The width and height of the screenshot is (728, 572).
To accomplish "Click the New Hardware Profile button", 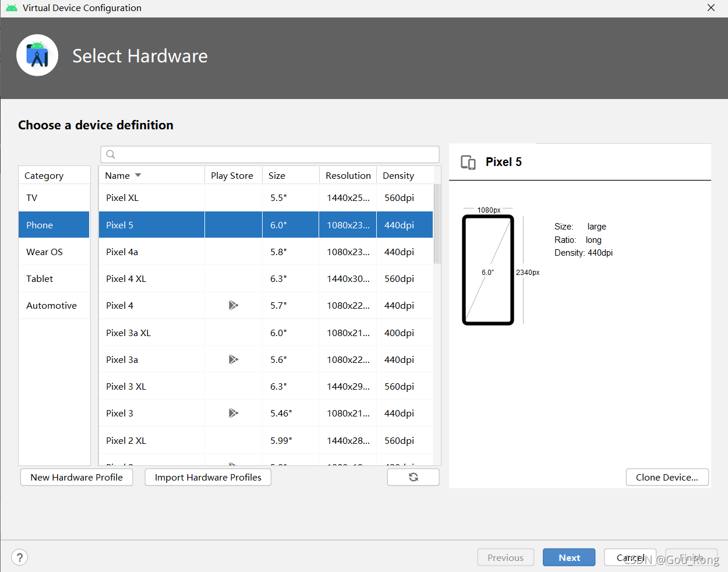I will click(x=76, y=477).
